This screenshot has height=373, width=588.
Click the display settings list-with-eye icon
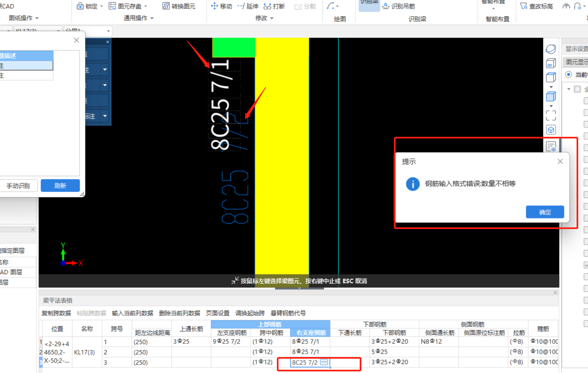click(x=551, y=146)
